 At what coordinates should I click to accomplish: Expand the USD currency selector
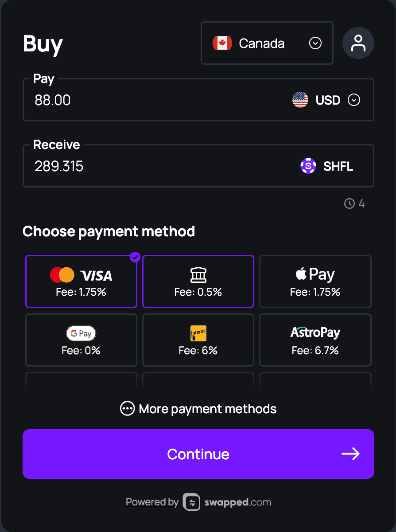tap(353, 100)
